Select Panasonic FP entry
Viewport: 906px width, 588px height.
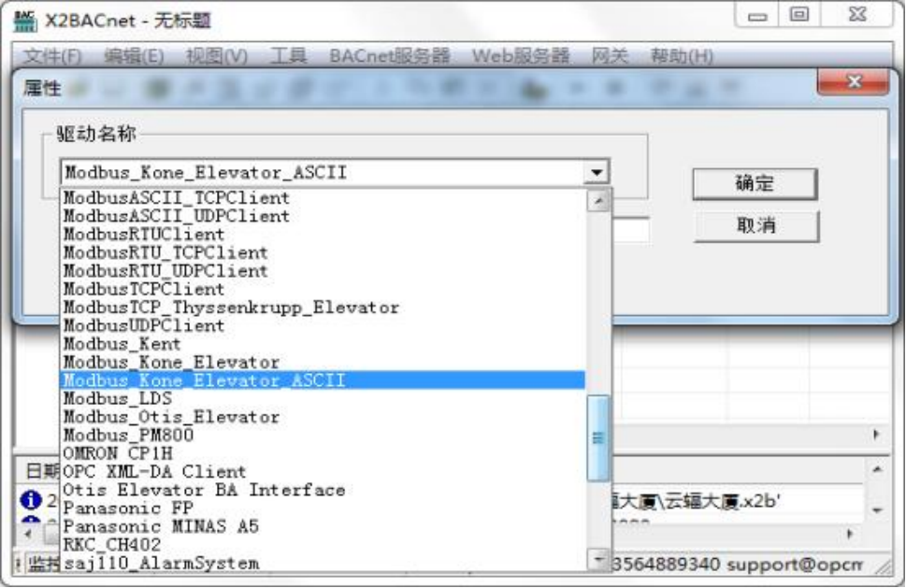click(x=323, y=509)
